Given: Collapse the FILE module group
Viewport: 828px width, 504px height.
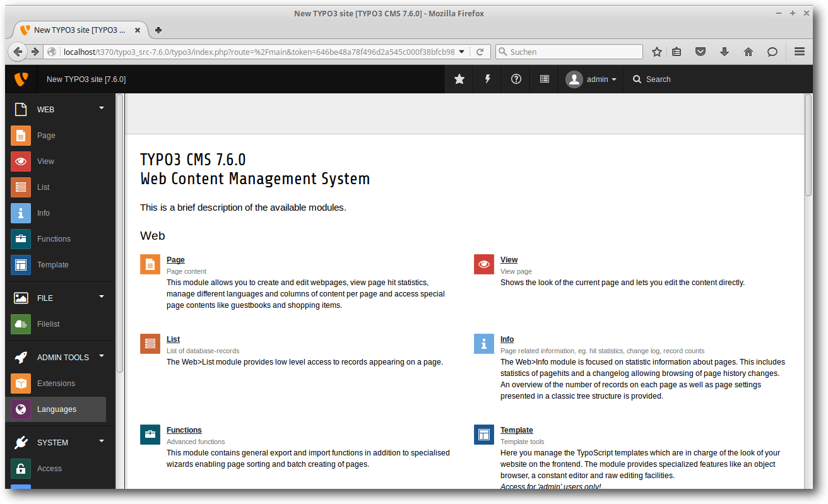Looking at the screenshot, I should (102, 297).
